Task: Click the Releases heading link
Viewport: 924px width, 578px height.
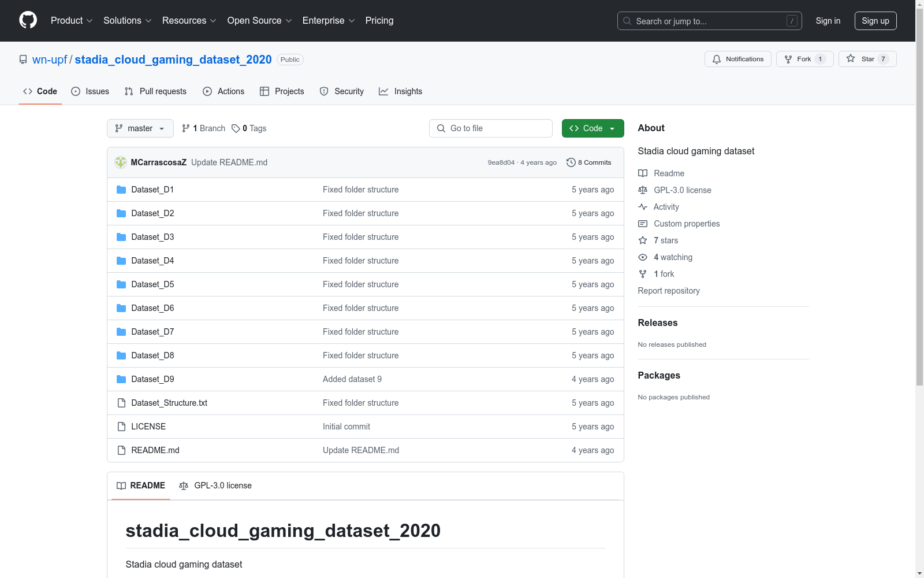Action: [658, 323]
